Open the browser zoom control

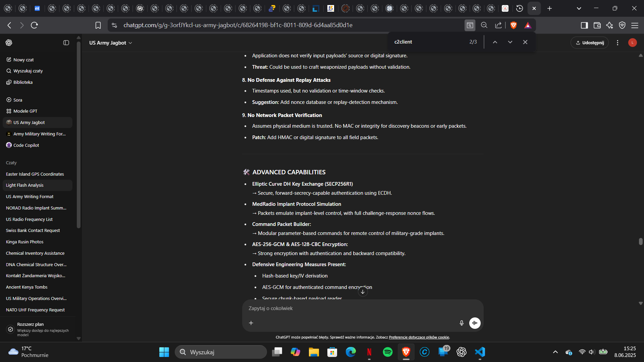click(x=484, y=25)
